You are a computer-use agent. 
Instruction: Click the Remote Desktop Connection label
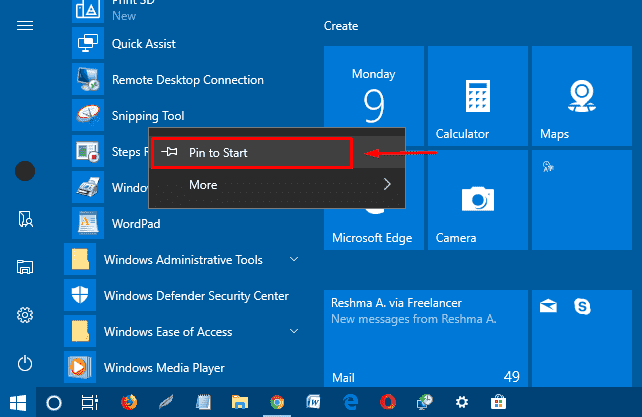pyautogui.click(x=188, y=80)
